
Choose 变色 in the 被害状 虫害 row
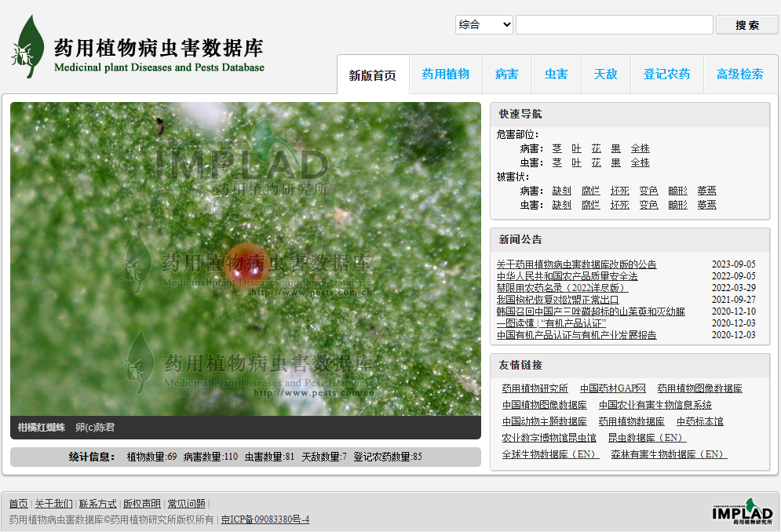tap(649, 205)
